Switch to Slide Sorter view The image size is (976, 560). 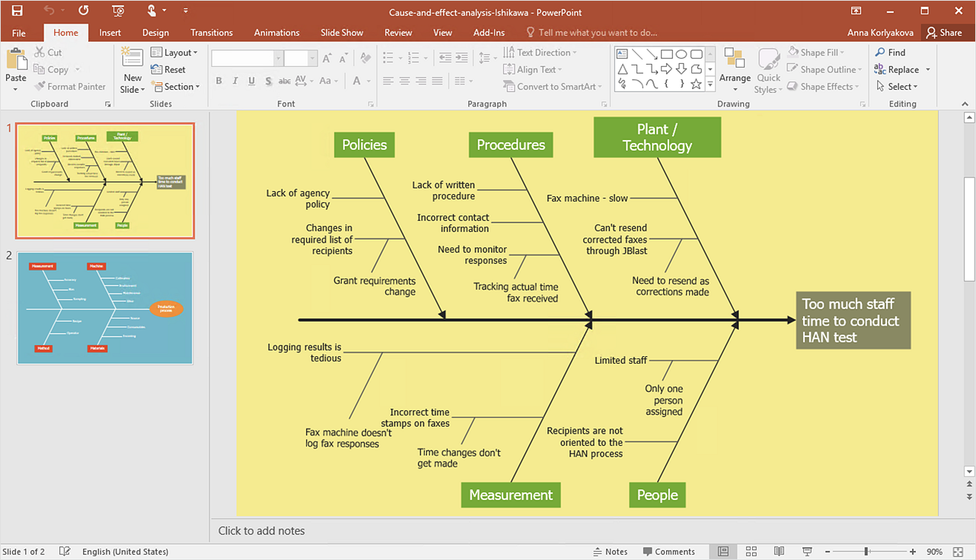coord(751,552)
